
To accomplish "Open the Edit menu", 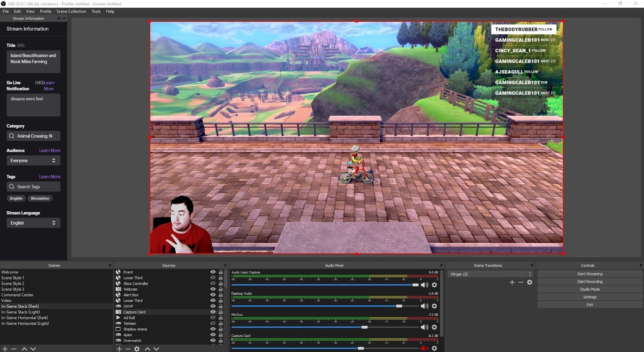I will (17, 11).
